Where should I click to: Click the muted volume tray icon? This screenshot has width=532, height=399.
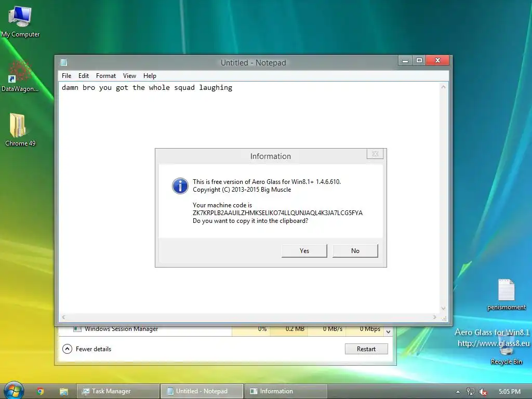[x=483, y=392]
